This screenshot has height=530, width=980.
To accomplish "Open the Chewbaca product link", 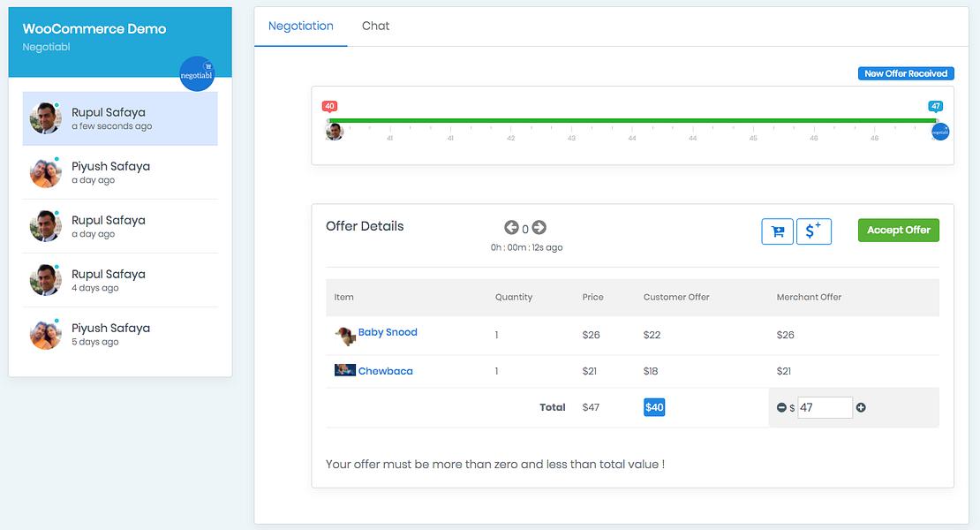I will 385,371.
